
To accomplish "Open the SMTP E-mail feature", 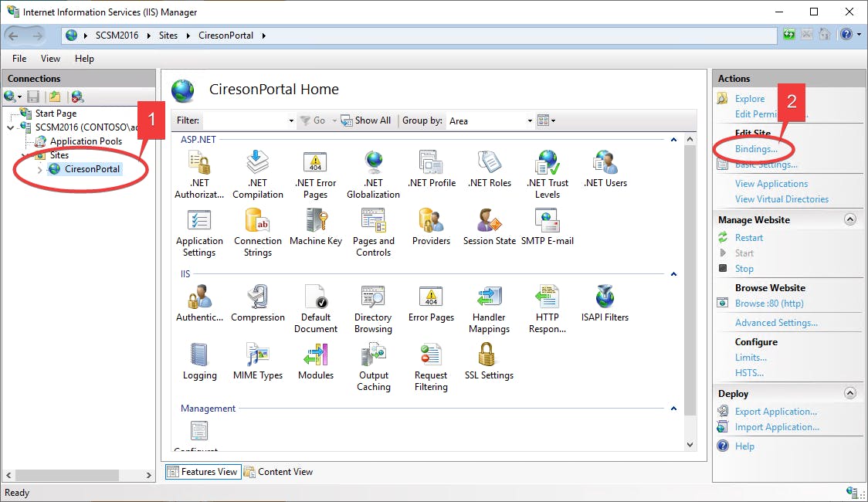I will pos(548,227).
